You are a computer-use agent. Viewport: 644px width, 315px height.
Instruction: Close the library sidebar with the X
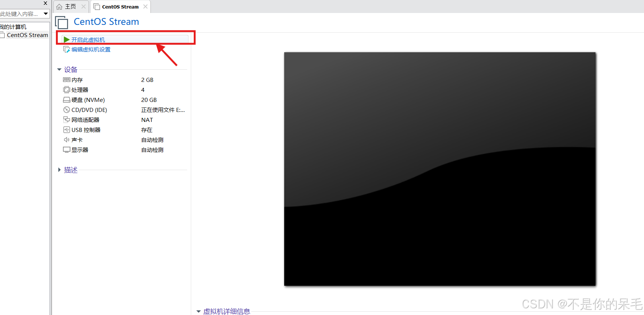(x=45, y=3)
